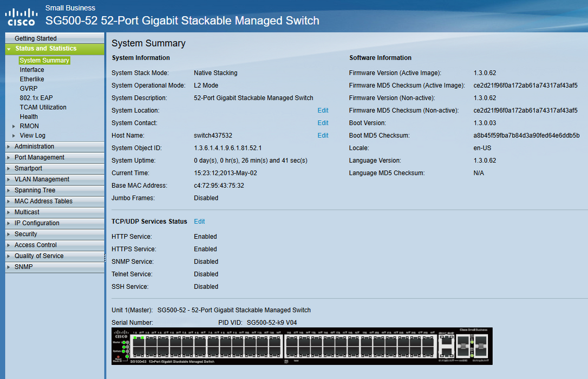Open the 802.1x EAP page

coord(36,98)
